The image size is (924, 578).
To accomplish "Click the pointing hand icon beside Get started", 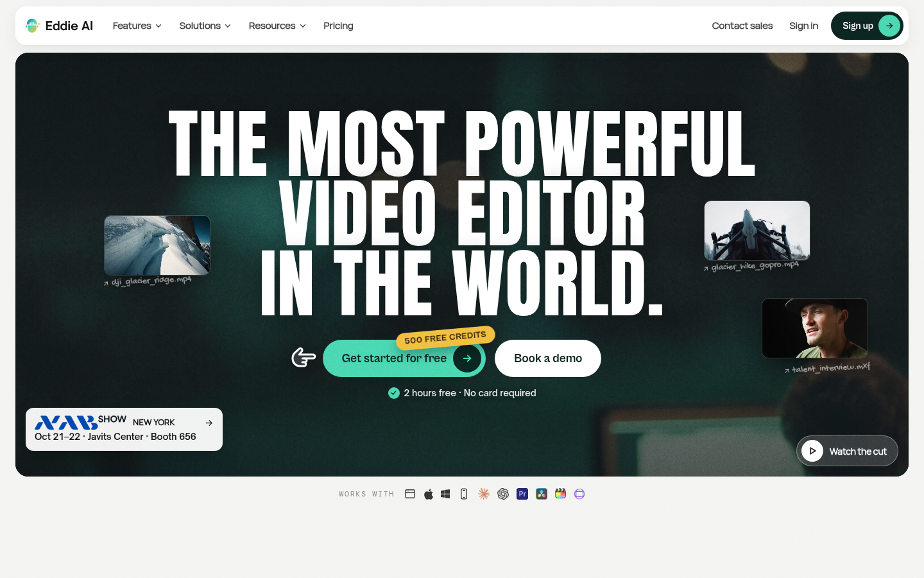I will pyautogui.click(x=304, y=358).
